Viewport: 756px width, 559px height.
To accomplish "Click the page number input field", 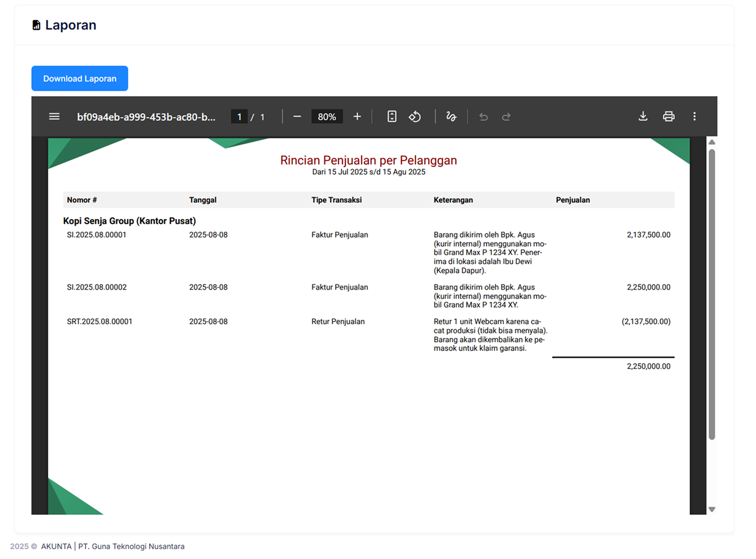I will (239, 117).
